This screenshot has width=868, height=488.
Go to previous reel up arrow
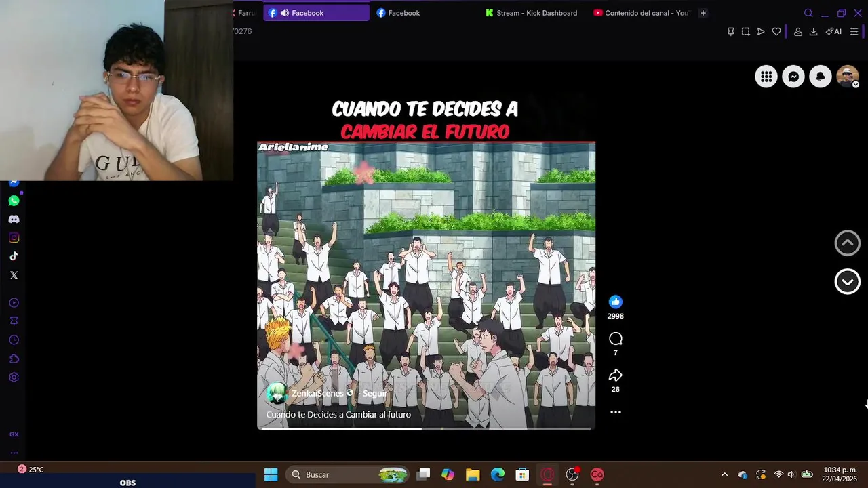pos(847,243)
